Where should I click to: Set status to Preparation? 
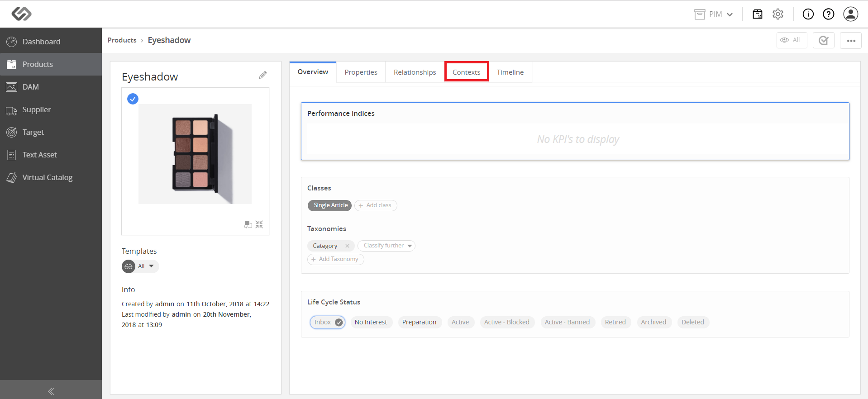pyautogui.click(x=419, y=322)
